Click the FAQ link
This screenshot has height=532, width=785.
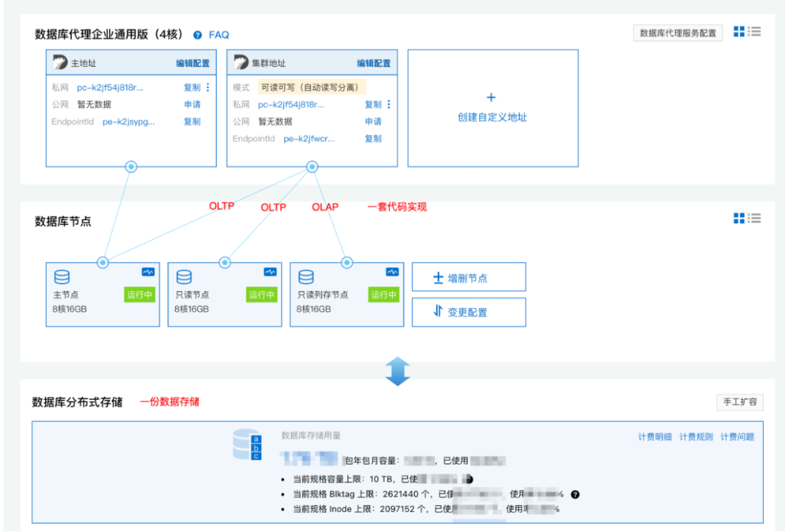[219, 35]
